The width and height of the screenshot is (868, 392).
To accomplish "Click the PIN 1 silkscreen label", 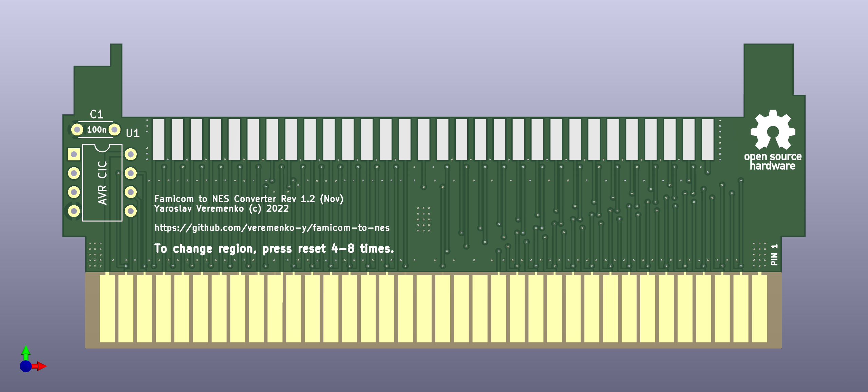I will (x=774, y=255).
